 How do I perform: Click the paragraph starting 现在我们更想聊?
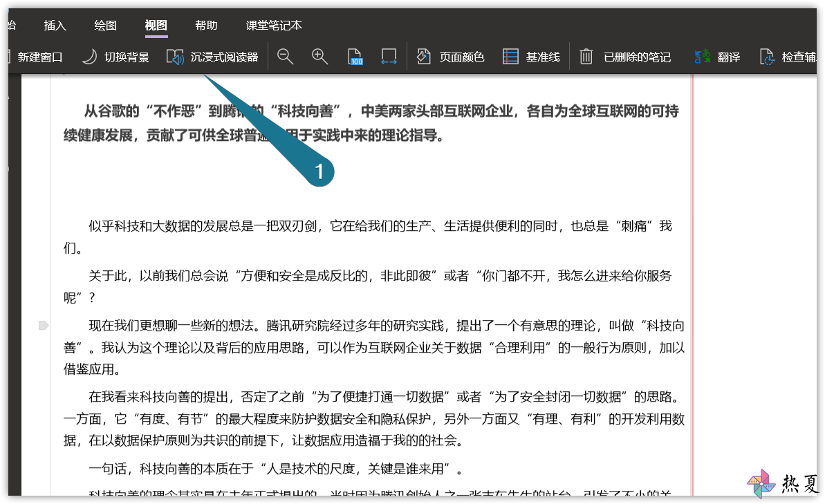[374, 347]
